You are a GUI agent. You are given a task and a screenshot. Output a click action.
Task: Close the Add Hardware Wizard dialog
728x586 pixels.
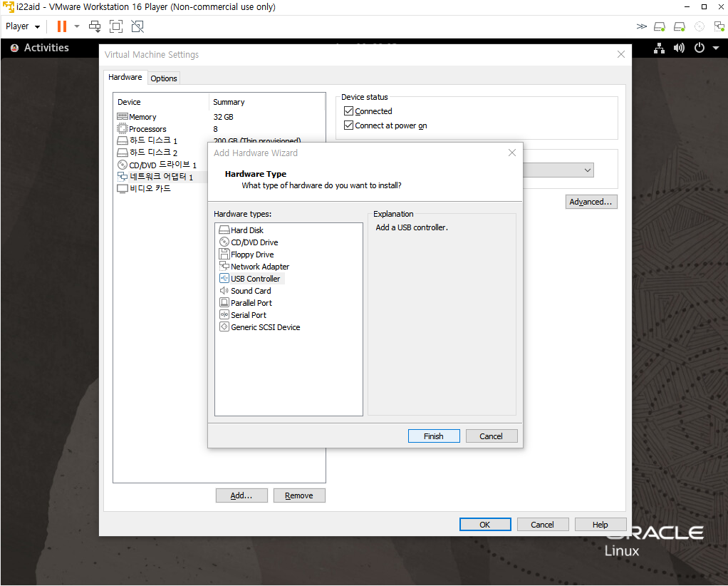point(511,153)
